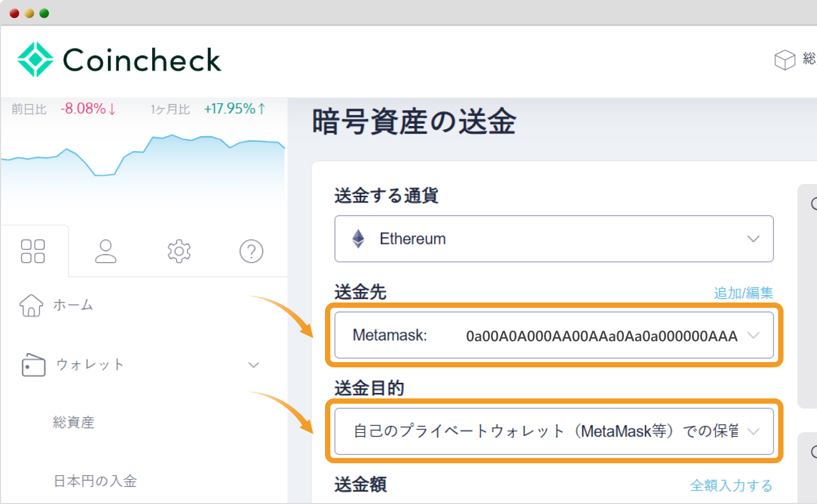Open the Ethereum currency dropdown
Screen dimensions: 817x504
click(x=554, y=239)
